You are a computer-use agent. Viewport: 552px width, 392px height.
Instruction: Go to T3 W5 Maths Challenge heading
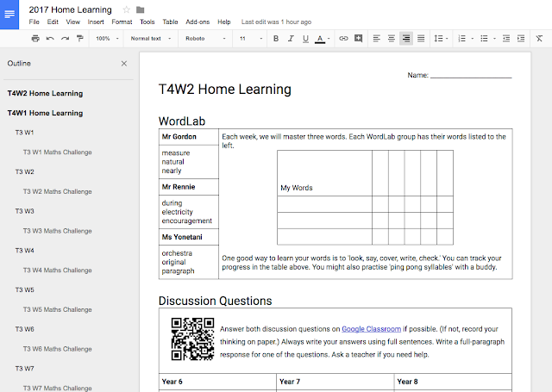(x=58, y=310)
